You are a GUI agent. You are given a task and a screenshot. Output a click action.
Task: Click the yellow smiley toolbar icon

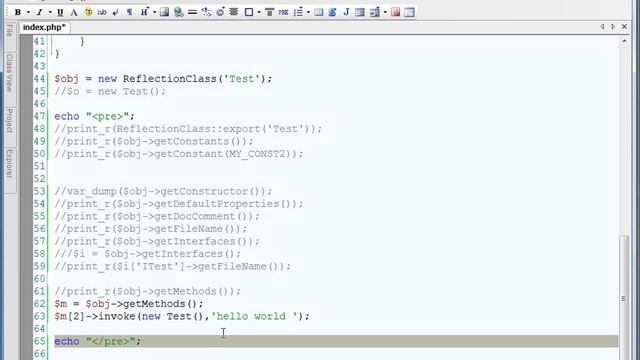tap(88, 12)
